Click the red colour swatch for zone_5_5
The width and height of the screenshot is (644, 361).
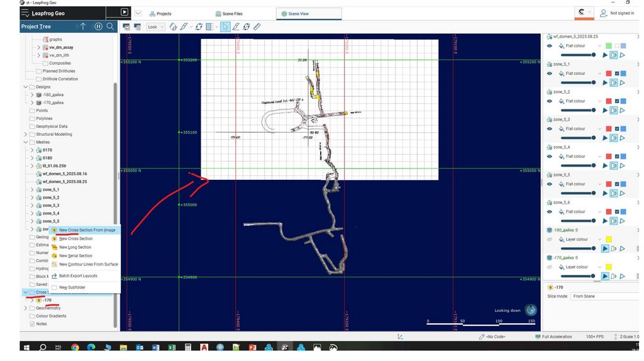(x=608, y=184)
